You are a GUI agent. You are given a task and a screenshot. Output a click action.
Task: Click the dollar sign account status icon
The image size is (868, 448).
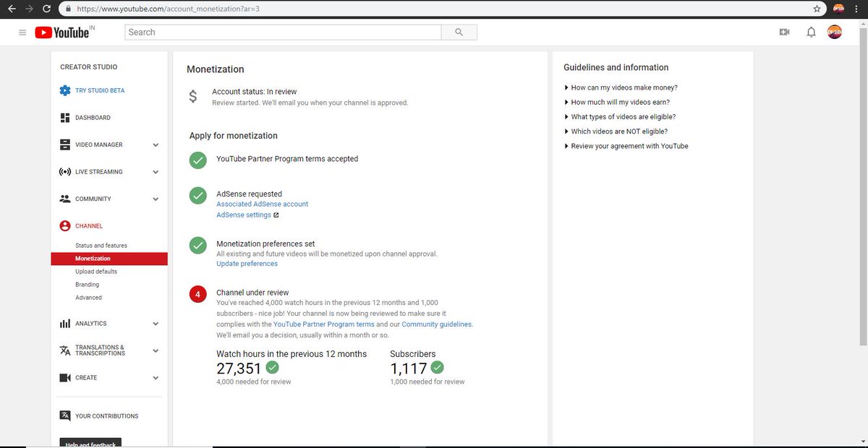pyautogui.click(x=192, y=96)
